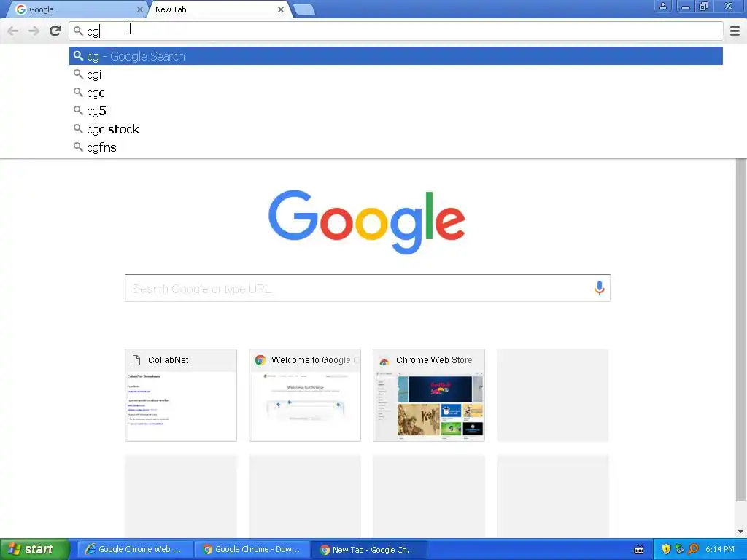The height and width of the screenshot is (560, 747).
Task: Open the Welcome to Google Chrome thumbnail
Action: (305, 395)
